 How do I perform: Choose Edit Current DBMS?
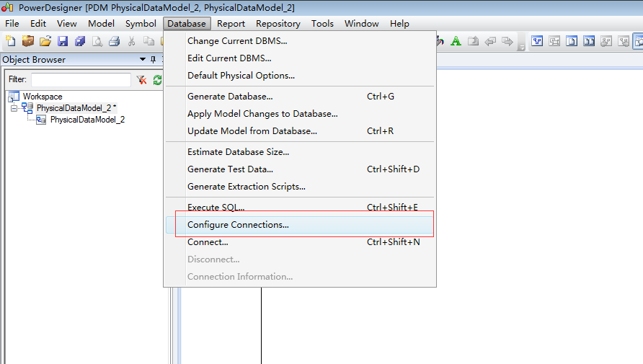300,58
